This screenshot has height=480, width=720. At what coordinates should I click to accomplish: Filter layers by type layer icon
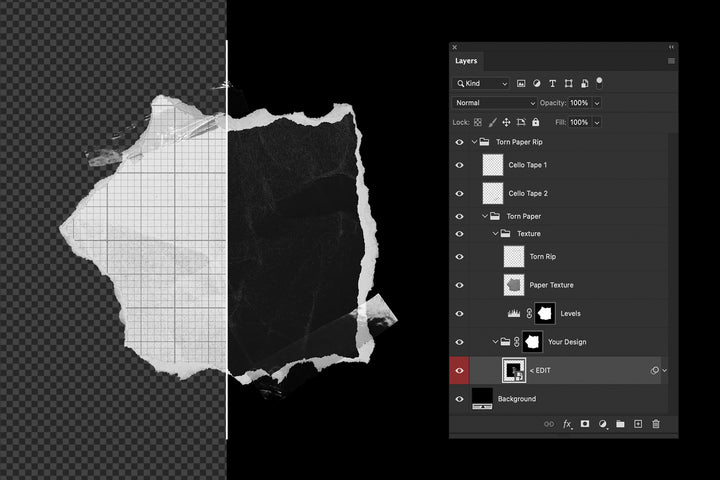coord(552,84)
